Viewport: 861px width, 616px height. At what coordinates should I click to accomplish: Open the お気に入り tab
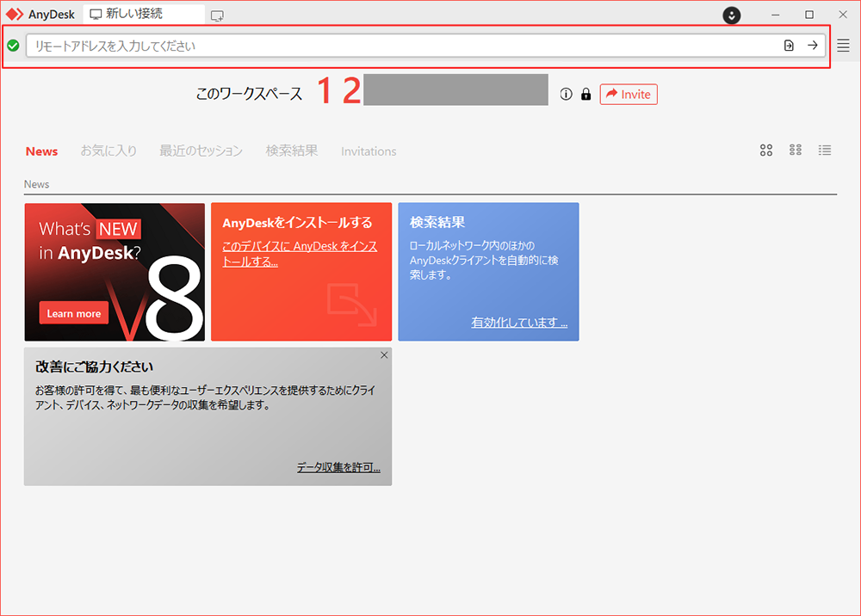(x=108, y=151)
